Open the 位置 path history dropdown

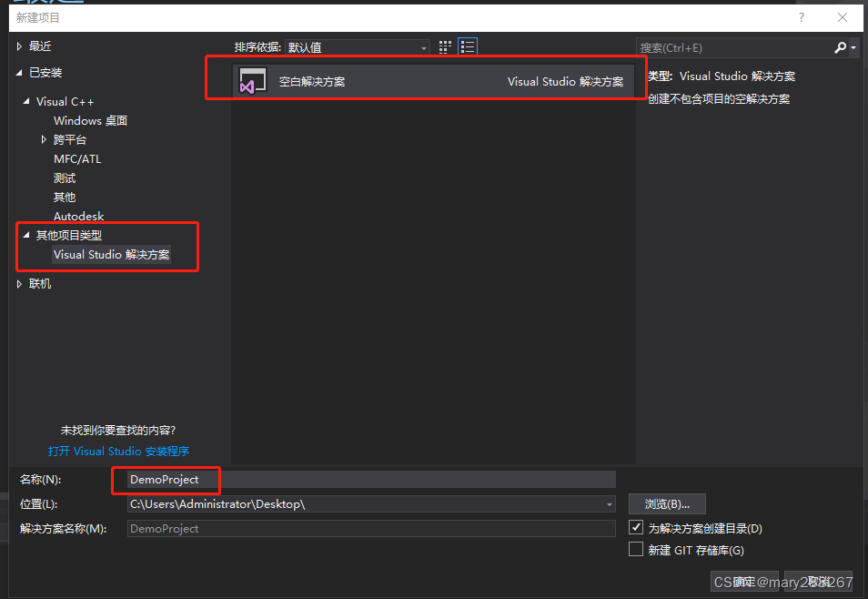tap(608, 503)
